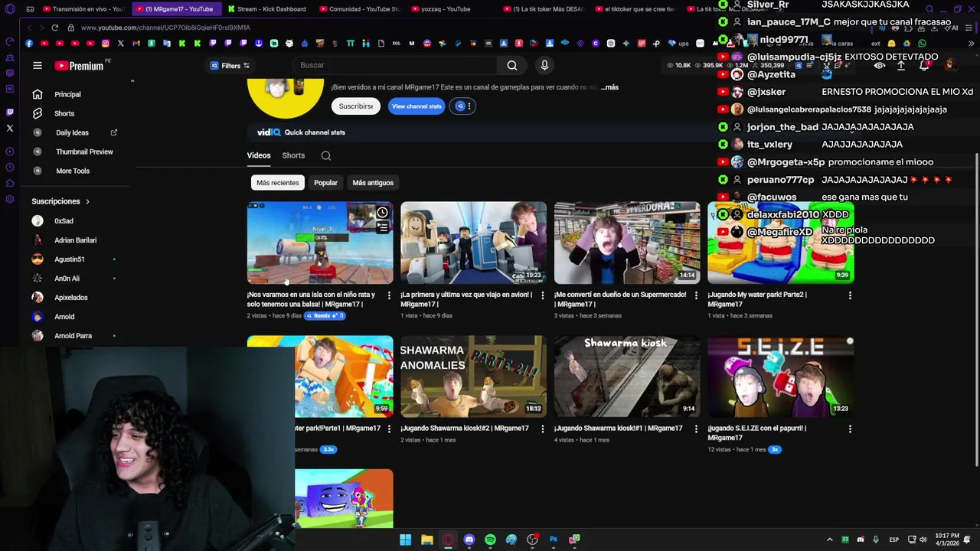The width and height of the screenshot is (980, 551).
Task: Open options for 'Jugando Shawarma kiosk!#2' video
Action: (x=542, y=429)
